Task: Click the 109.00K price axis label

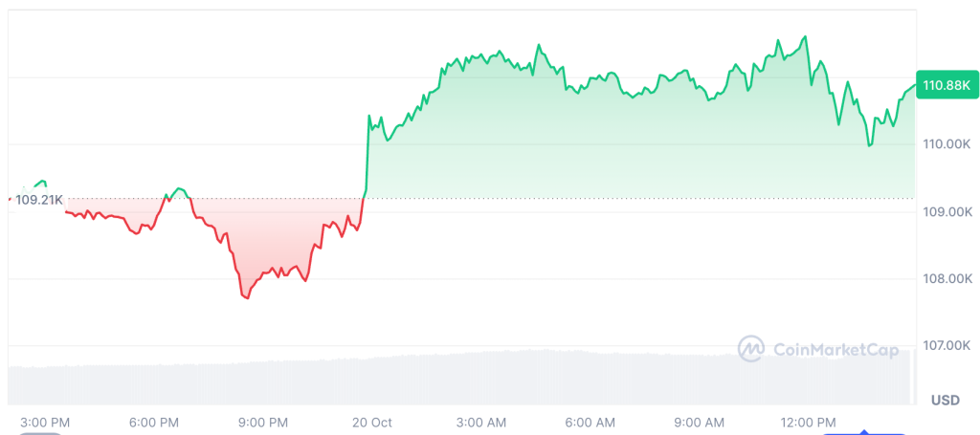Action: 946,212
